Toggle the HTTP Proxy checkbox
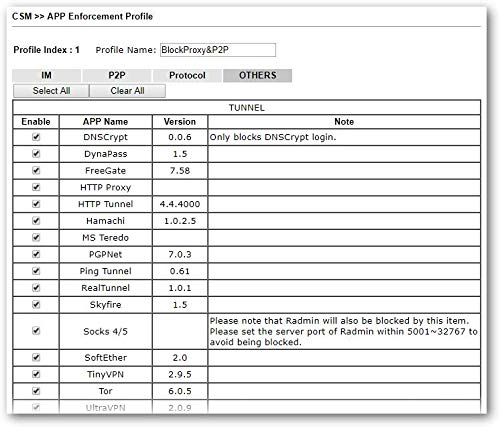Viewport: 500px width, 427px height. [36, 187]
